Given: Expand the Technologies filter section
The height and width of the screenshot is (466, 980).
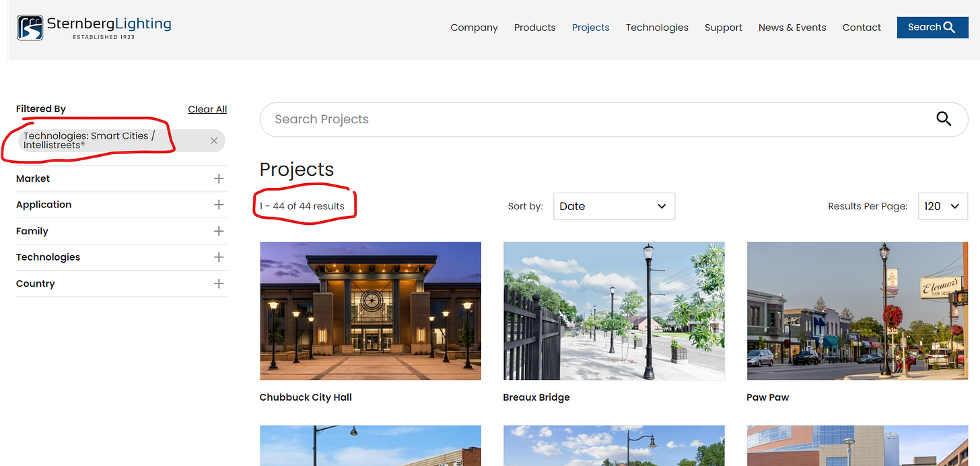Looking at the screenshot, I should (x=121, y=257).
